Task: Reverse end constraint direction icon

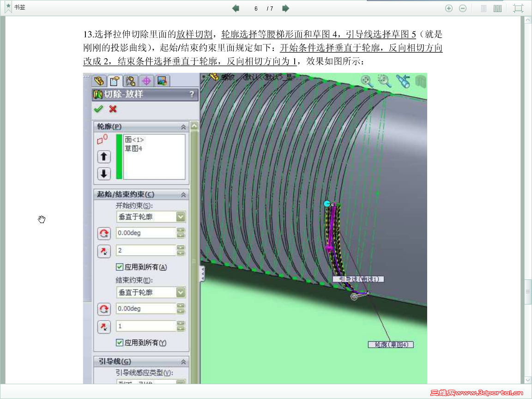Action: (x=104, y=309)
